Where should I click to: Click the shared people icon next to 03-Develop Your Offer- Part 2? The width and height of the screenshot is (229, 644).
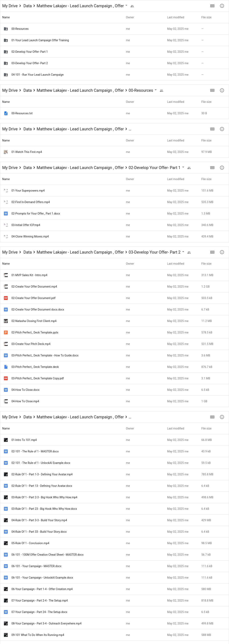click(x=189, y=252)
